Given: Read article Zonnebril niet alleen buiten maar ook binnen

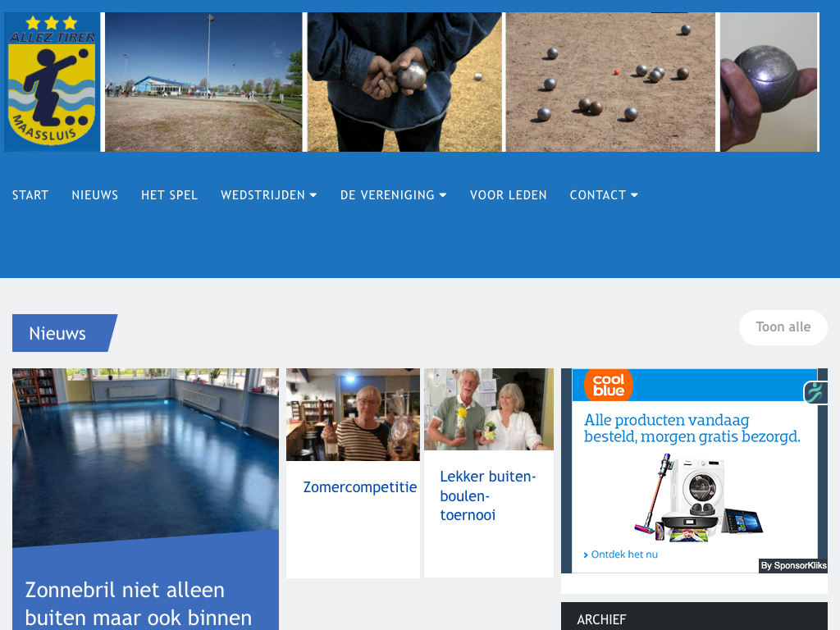Looking at the screenshot, I should [x=138, y=603].
